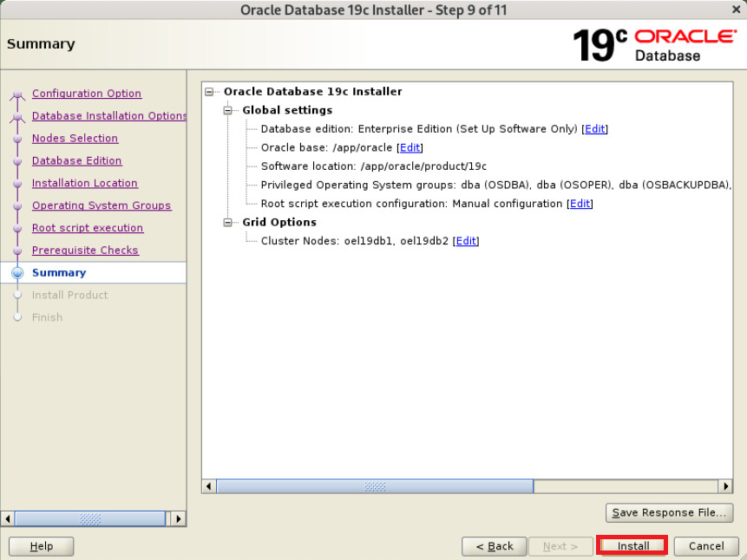The height and width of the screenshot is (560, 747).
Task: Click the Summary step bullet icon
Action: [17, 273]
